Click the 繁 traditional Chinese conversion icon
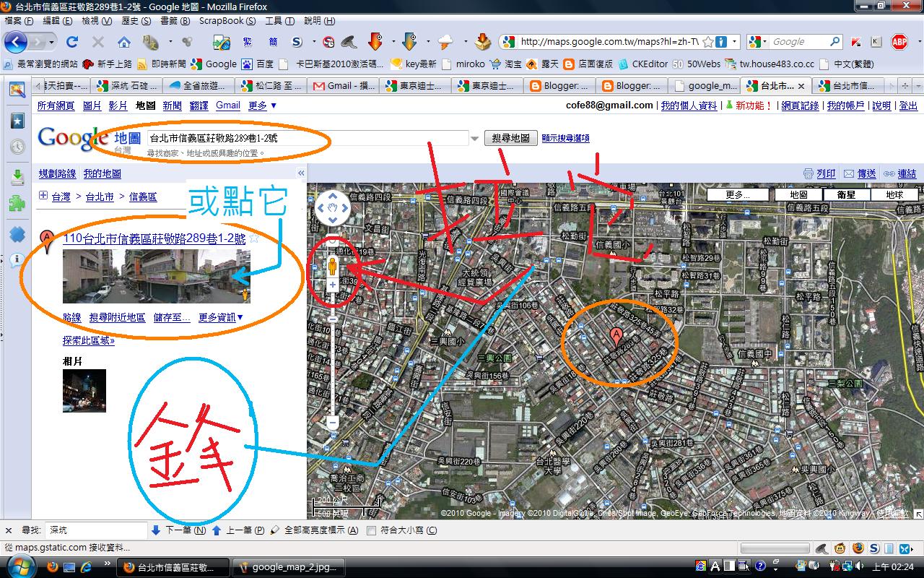924x578 pixels. [x=248, y=42]
